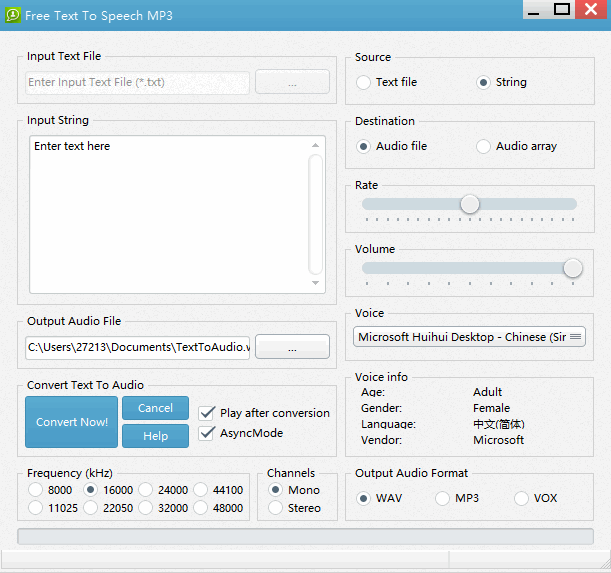611x573 pixels.
Task: Click the 'Female' gender value
Action: (491, 408)
